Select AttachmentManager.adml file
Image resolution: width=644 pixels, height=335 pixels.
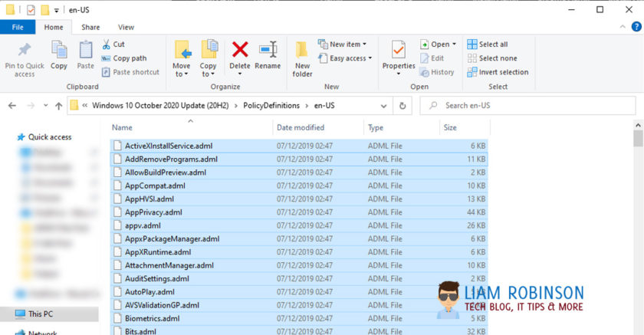coord(299,265)
